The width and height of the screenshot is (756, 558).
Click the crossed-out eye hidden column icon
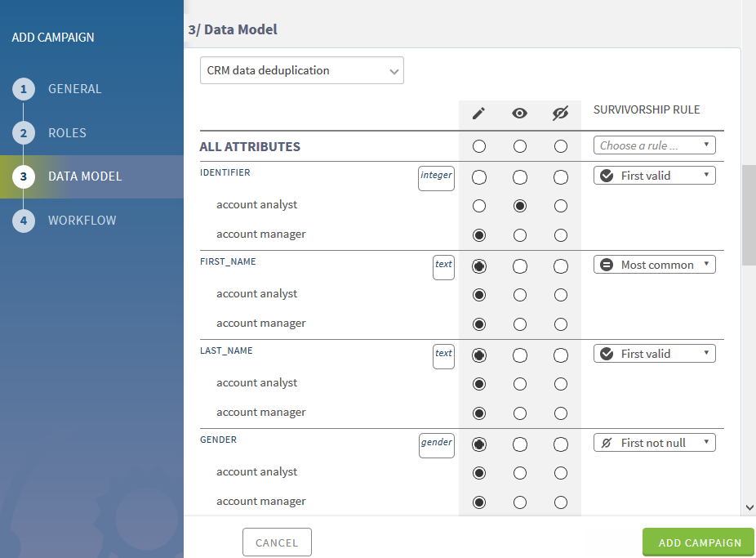tap(560, 114)
